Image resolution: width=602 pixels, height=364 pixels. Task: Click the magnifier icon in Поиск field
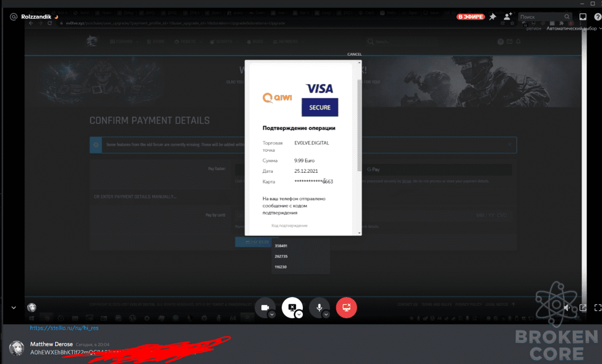tap(567, 17)
